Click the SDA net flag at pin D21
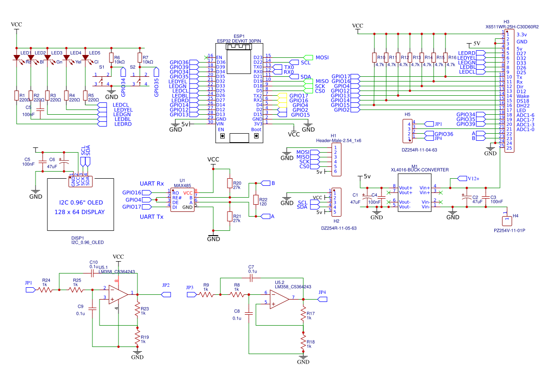 pyautogui.click(x=294, y=77)
